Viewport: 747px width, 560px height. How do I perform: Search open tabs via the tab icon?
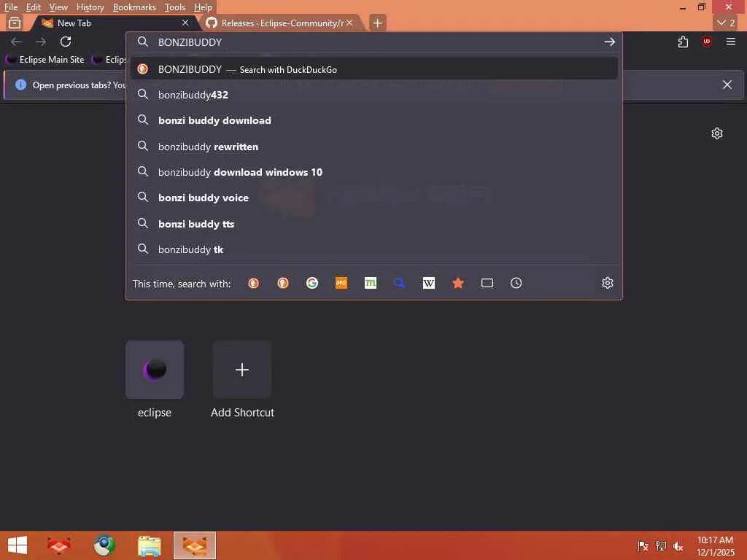point(487,284)
